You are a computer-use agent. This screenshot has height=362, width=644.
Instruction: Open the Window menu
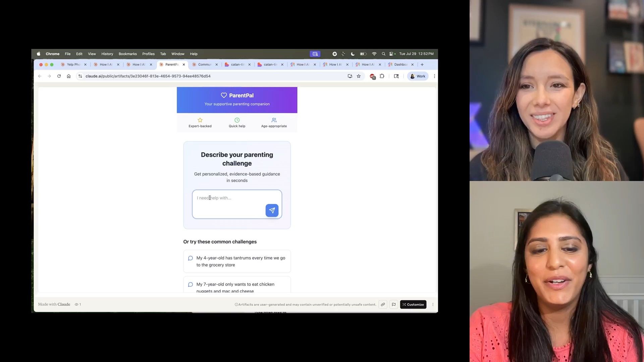click(178, 54)
